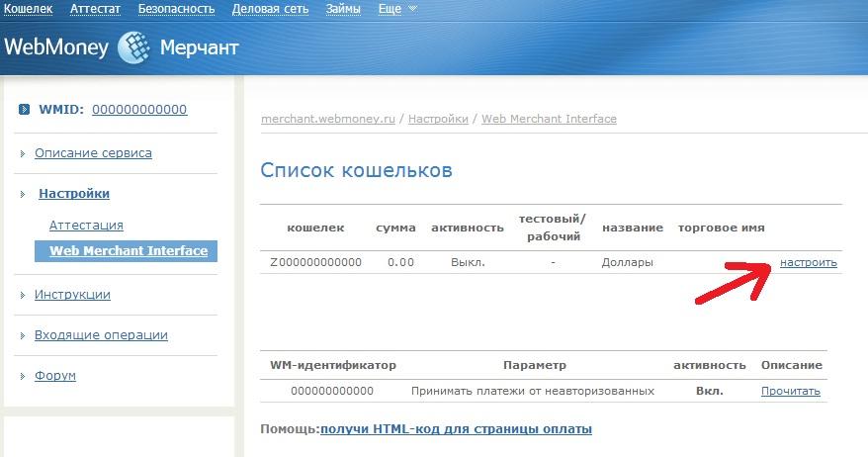Click the arrow bullet beside Инструкции
Viewport: 868px width, 457px height.
pyautogui.click(x=22, y=295)
